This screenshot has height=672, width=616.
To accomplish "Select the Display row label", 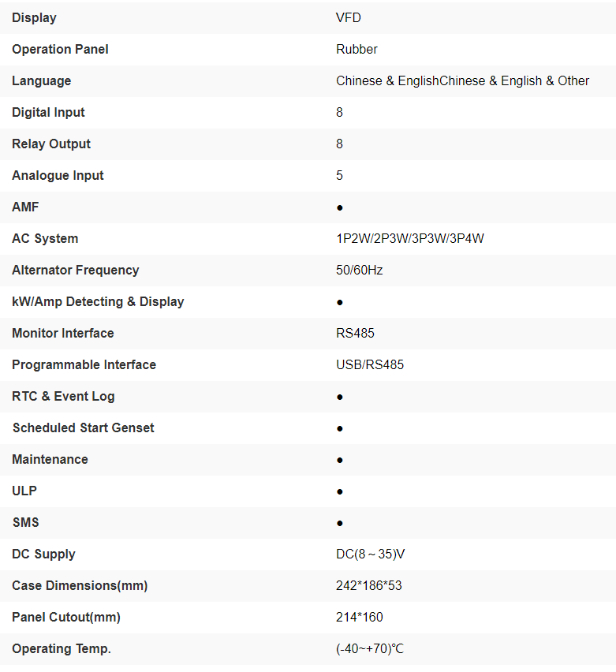I will click(x=34, y=17).
